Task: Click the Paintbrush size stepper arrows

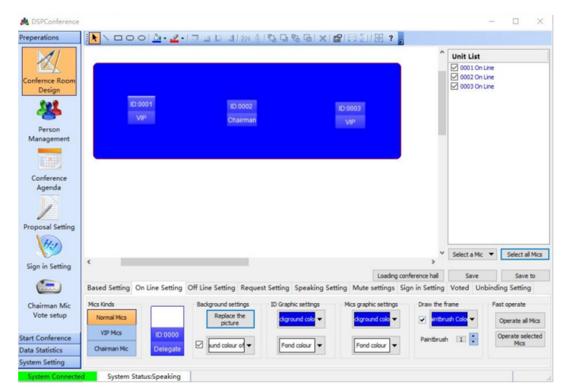Action: tap(471, 339)
